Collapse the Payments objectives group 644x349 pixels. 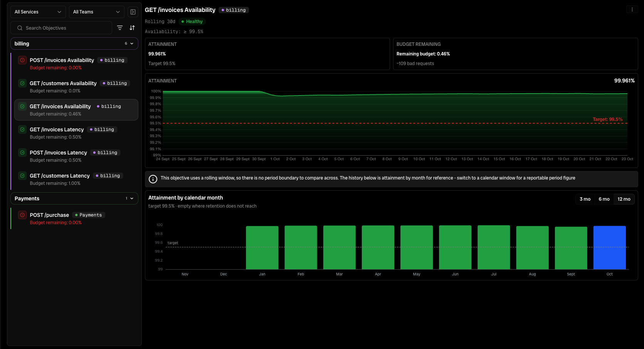[x=74, y=198]
